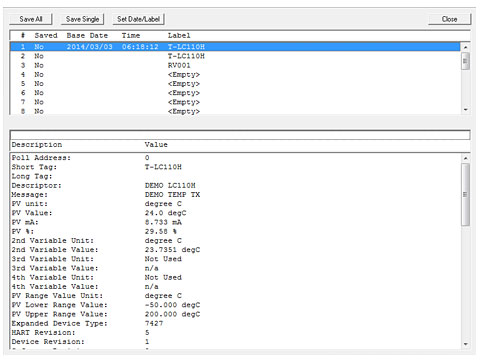Click the 8.733 mA value
480x360 pixels.
tap(163, 222)
